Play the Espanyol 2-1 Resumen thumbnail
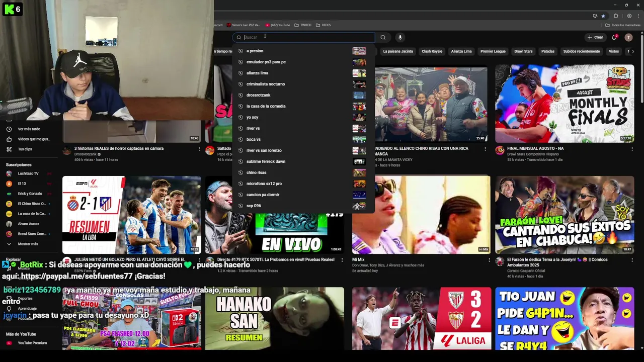 point(132,215)
